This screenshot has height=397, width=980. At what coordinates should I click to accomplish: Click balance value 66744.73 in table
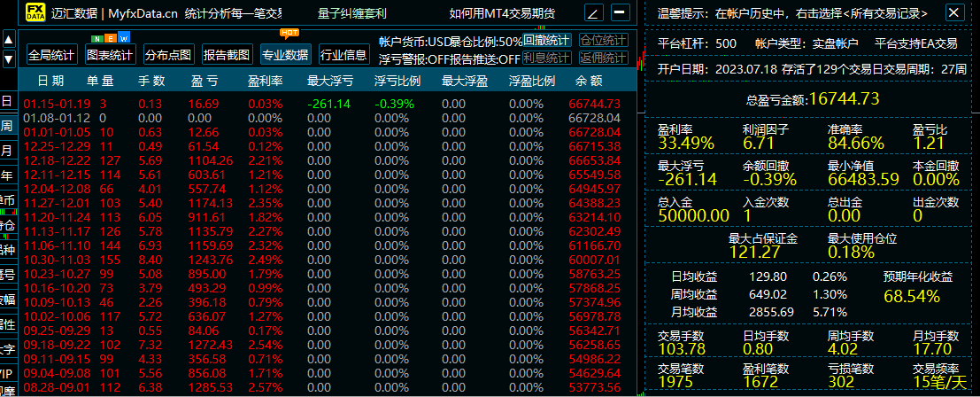click(595, 104)
